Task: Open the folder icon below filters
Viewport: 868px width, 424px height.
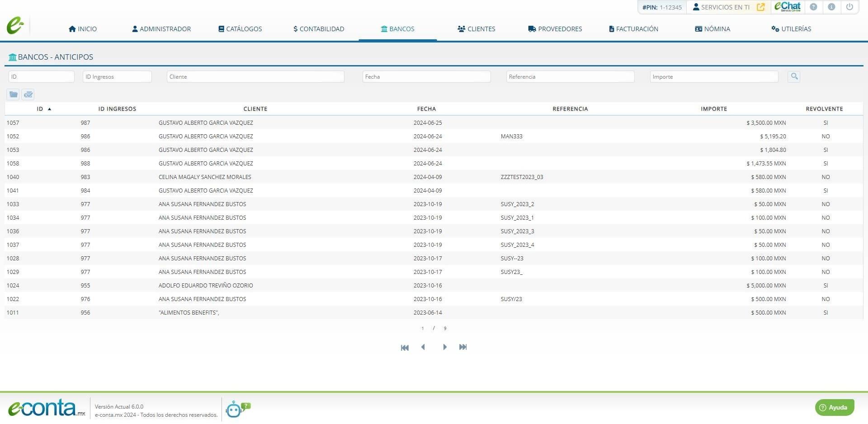Action: pyautogui.click(x=14, y=94)
